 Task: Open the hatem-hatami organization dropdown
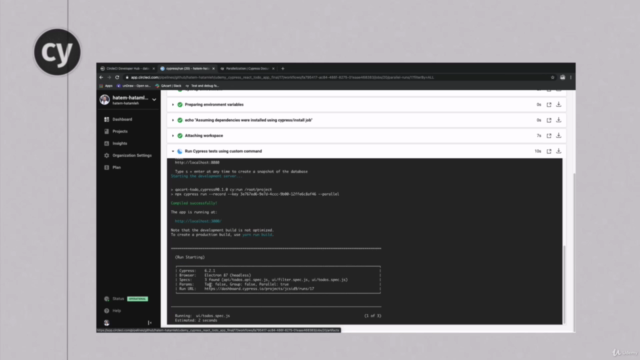coord(154,100)
